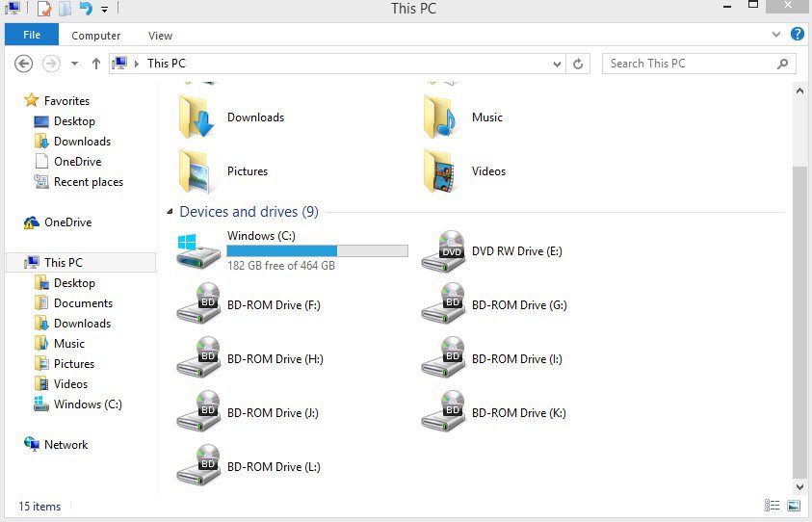The width and height of the screenshot is (812, 522).
Task: Open the Windows (C:) drive icon
Action: (x=198, y=250)
